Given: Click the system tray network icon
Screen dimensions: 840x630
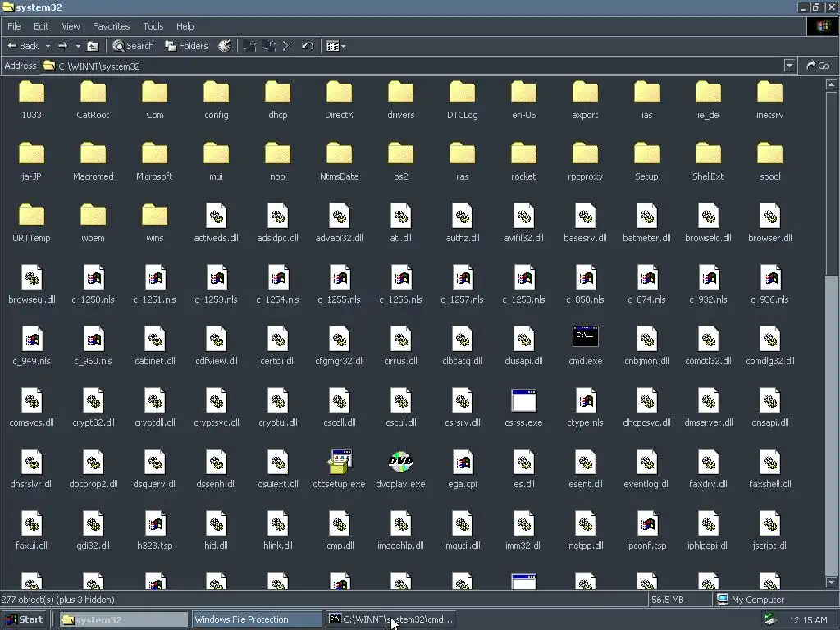Looking at the screenshot, I should [x=770, y=619].
